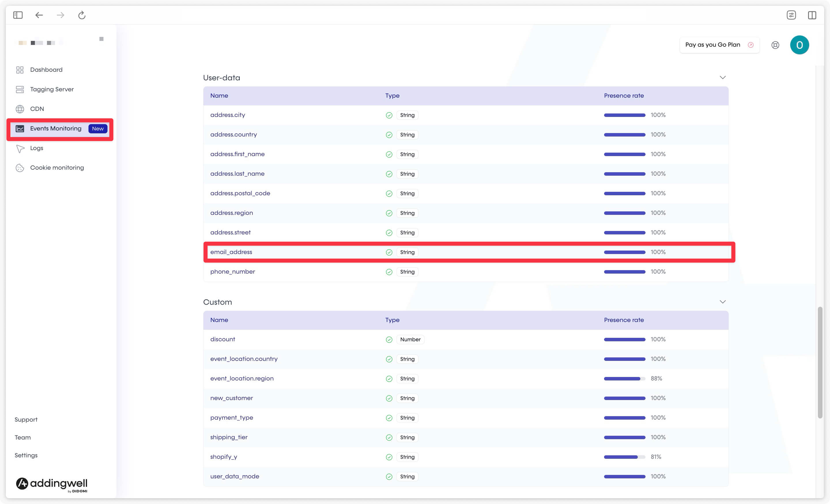
Task: Go back with the left arrow
Action: click(x=39, y=15)
